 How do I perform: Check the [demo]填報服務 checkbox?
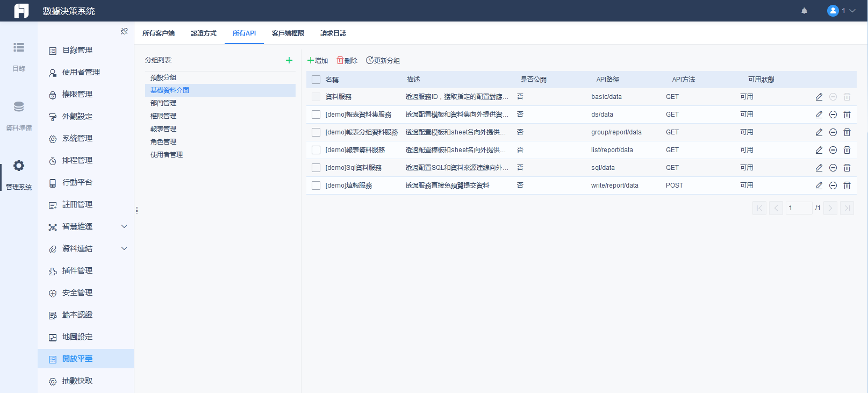coord(316,185)
